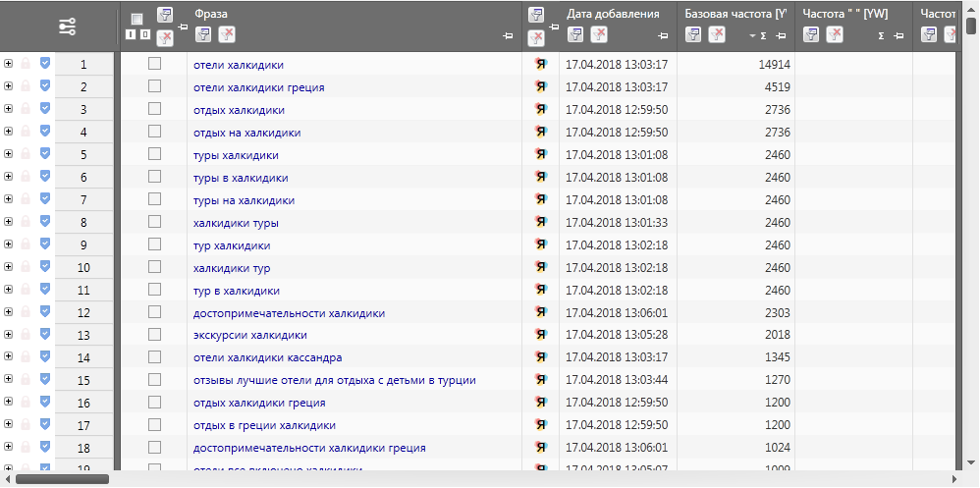This screenshot has width=980, height=488.
Task: Open the column settings icon in the grid corner
Action: 67,27
